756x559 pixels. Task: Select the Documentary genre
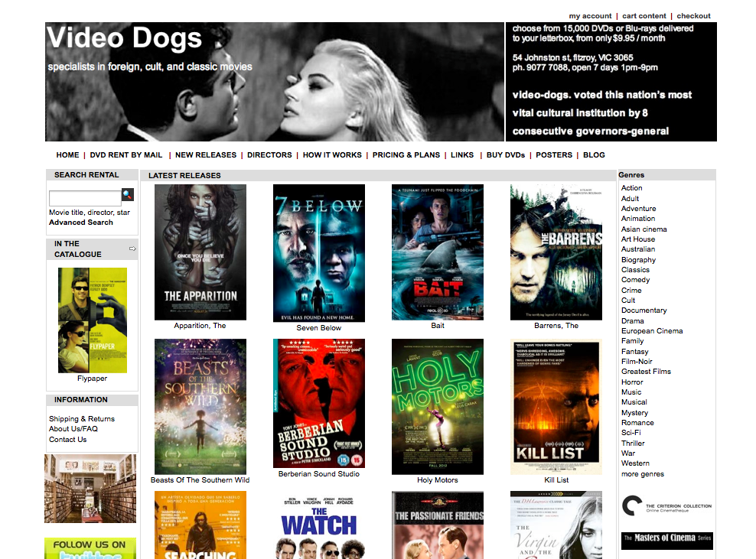(644, 310)
